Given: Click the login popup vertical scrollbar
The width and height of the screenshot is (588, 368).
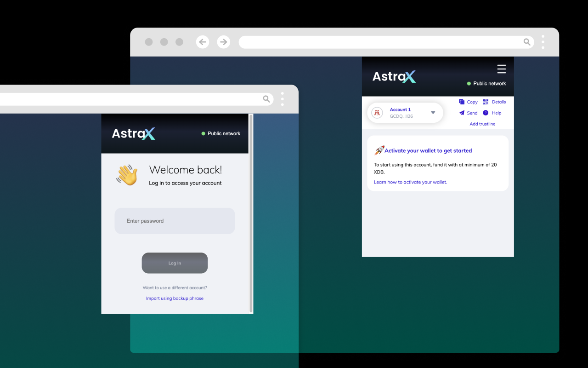Looking at the screenshot, I should tap(251, 213).
